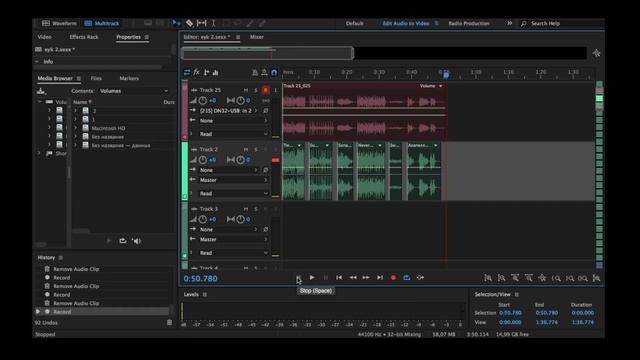Show sends view in track header

pyautogui.click(x=206, y=72)
